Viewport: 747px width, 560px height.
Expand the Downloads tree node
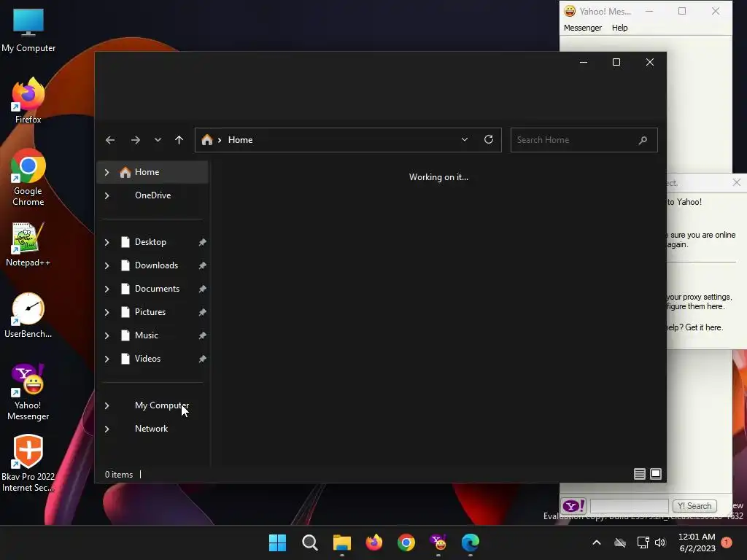[x=107, y=265]
